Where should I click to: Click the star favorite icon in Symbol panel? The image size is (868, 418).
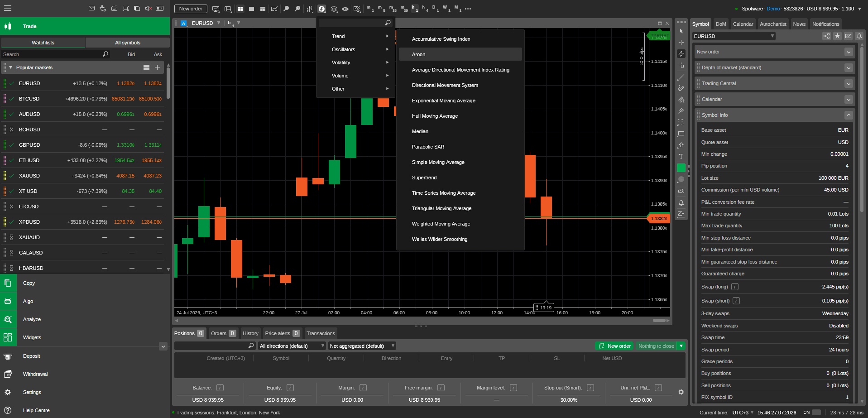[837, 36]
